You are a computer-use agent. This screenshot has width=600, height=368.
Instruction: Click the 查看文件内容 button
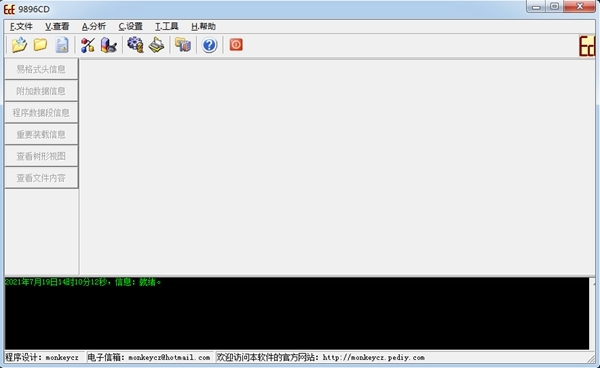[41, 178]
